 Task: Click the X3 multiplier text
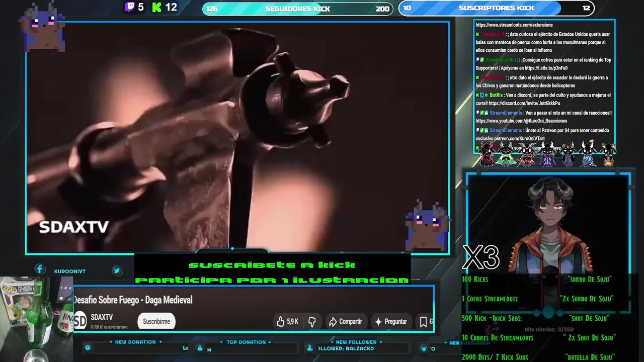point(481,257)
